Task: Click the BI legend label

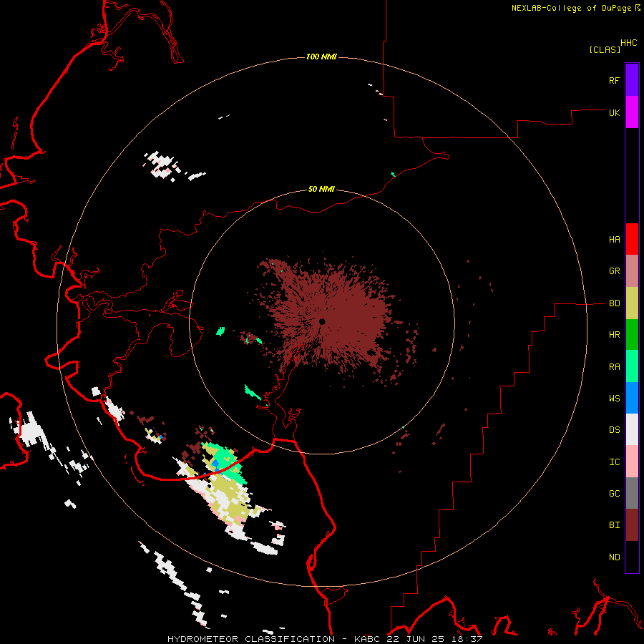Action: (x=614, y=525)
